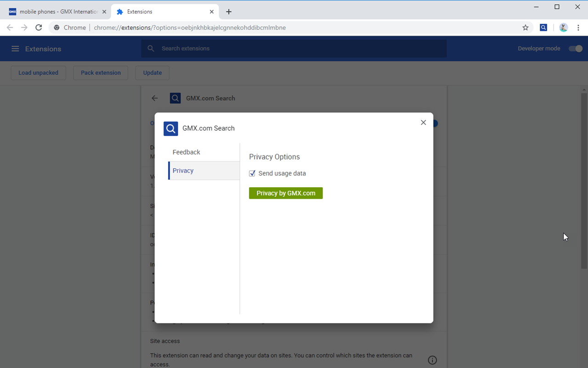The width and height of the screenshot is (588, 368).
Task: Open the Chrome profile avatar menu
Action: [x=564, y=28]
